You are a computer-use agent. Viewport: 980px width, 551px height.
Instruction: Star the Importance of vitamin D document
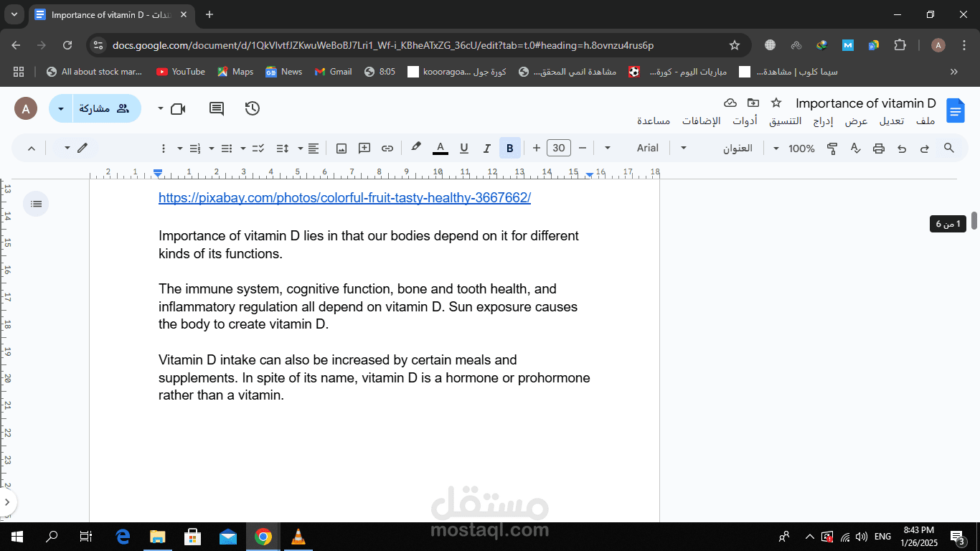point(776,103)
